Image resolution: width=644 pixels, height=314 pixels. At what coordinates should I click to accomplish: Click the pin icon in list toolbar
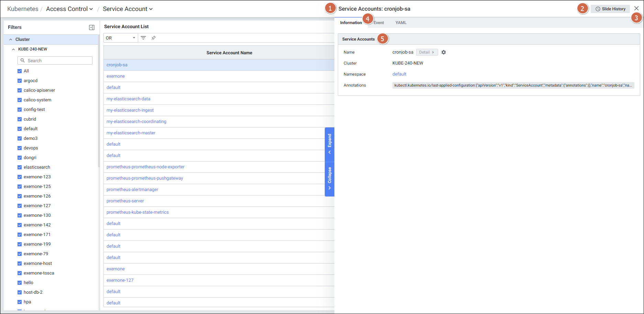(154, 38)
